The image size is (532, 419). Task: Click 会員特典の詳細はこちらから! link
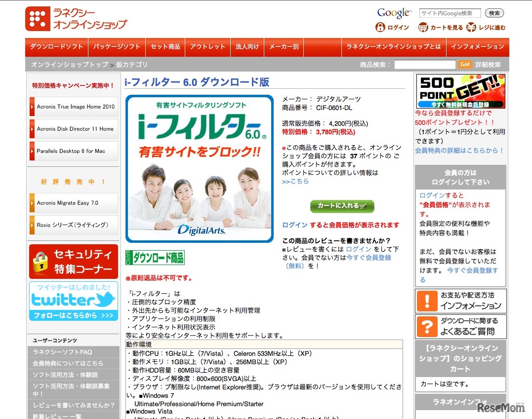click(x=459, y=151)
